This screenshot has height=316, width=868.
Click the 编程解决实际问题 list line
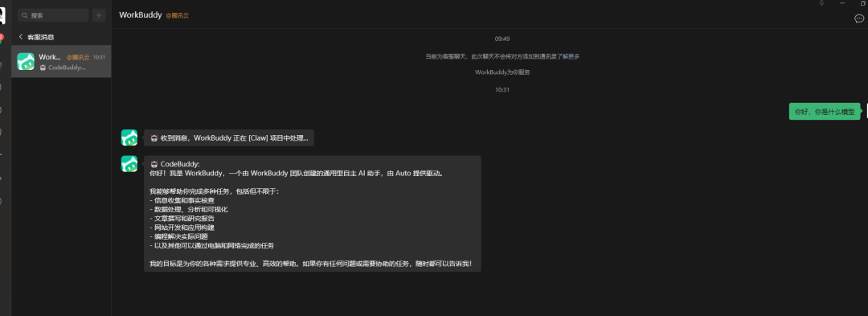178,236
